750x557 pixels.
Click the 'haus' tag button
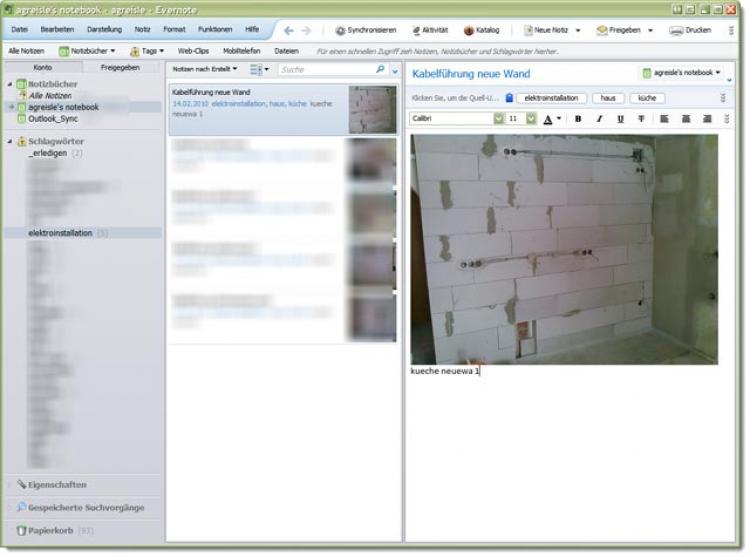607,98
